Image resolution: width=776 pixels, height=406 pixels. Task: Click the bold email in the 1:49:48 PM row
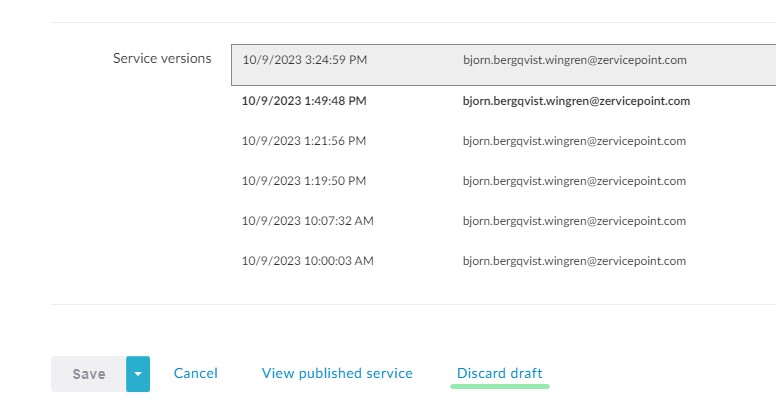(x=576, y=101)
